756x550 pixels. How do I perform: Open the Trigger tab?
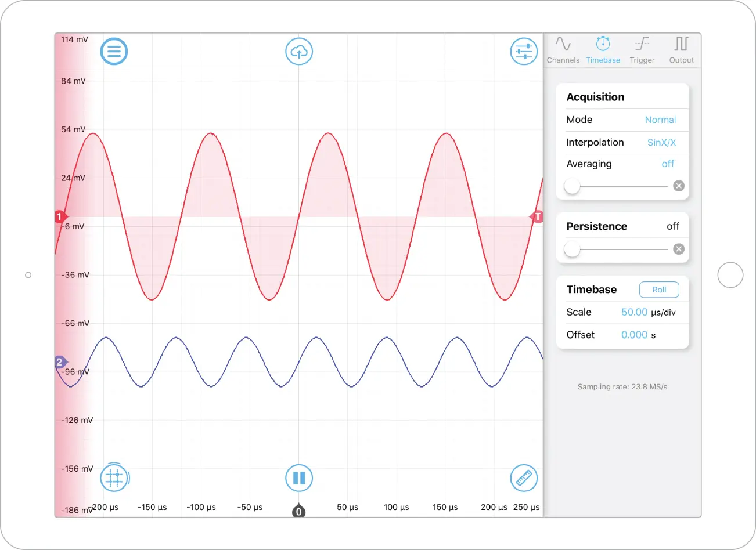point(642,50)
